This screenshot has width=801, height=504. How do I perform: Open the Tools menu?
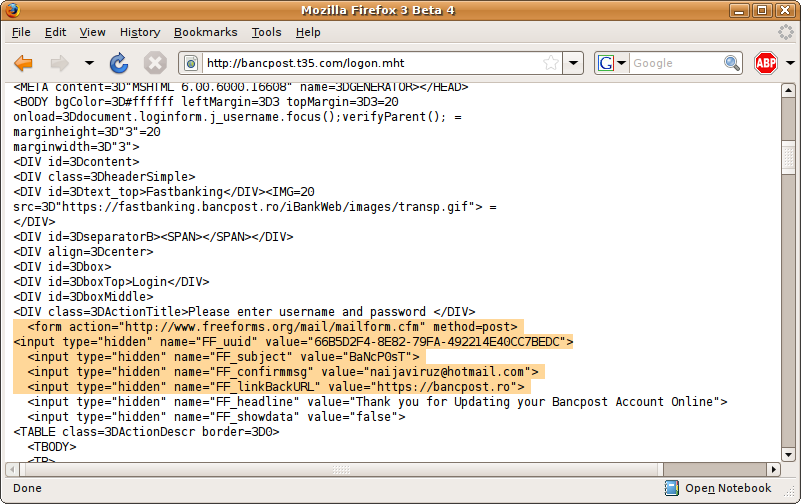[266, 32]
